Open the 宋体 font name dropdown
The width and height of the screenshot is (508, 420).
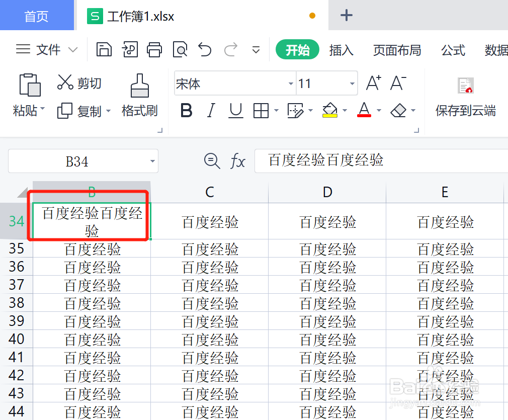pos(290,83)
